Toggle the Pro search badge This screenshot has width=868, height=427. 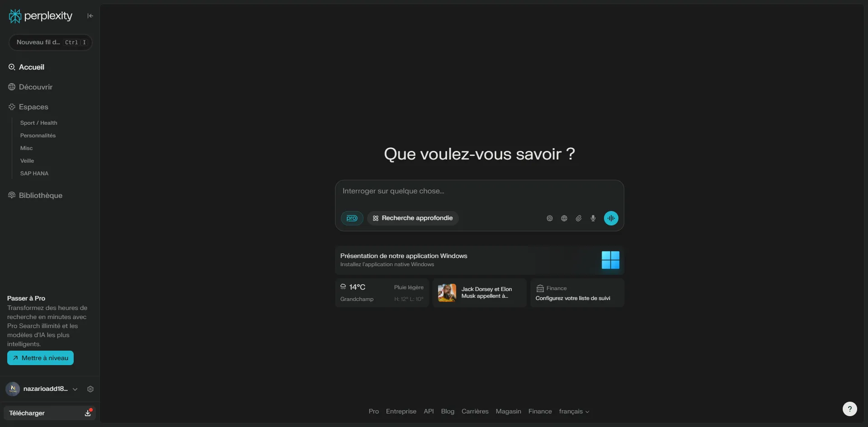coord(352,218)
